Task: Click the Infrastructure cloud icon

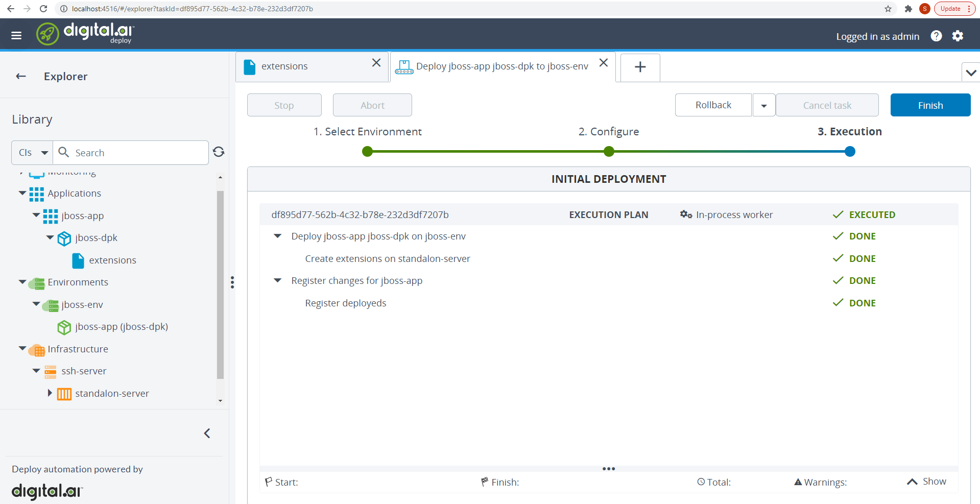Action: pyautogui.click(x=37, y=350)
